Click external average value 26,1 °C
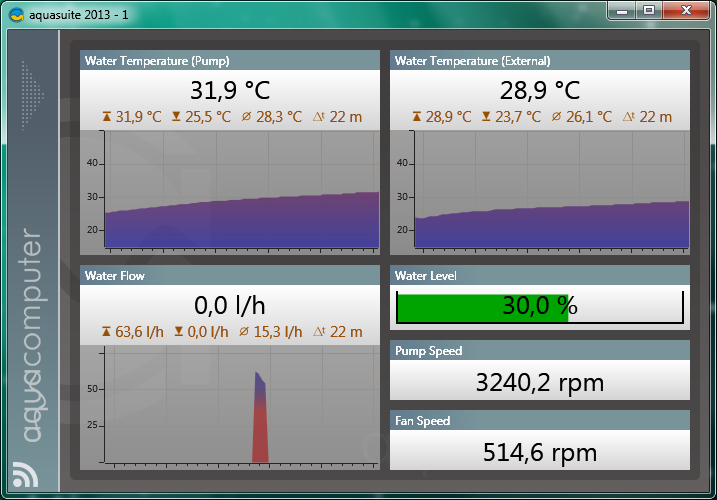The width and height of the screenshot is (717, 500). tap(589, 117)
